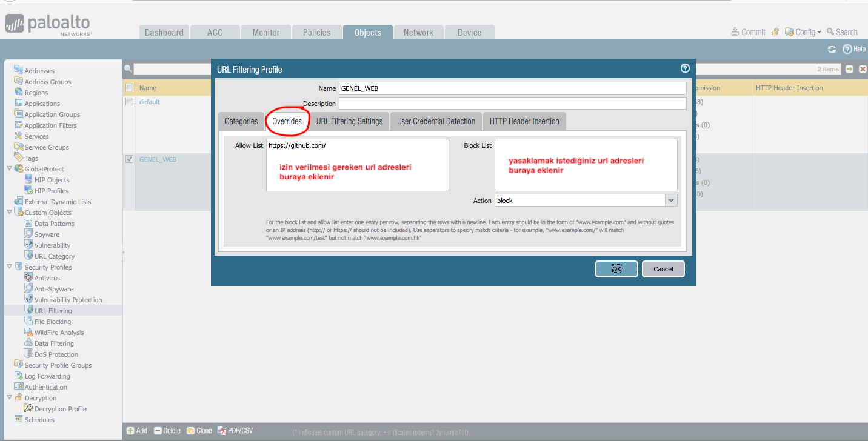The image size is (868, 441).
Task: Click the lock icon beside Commit
Action: [775, 32]
